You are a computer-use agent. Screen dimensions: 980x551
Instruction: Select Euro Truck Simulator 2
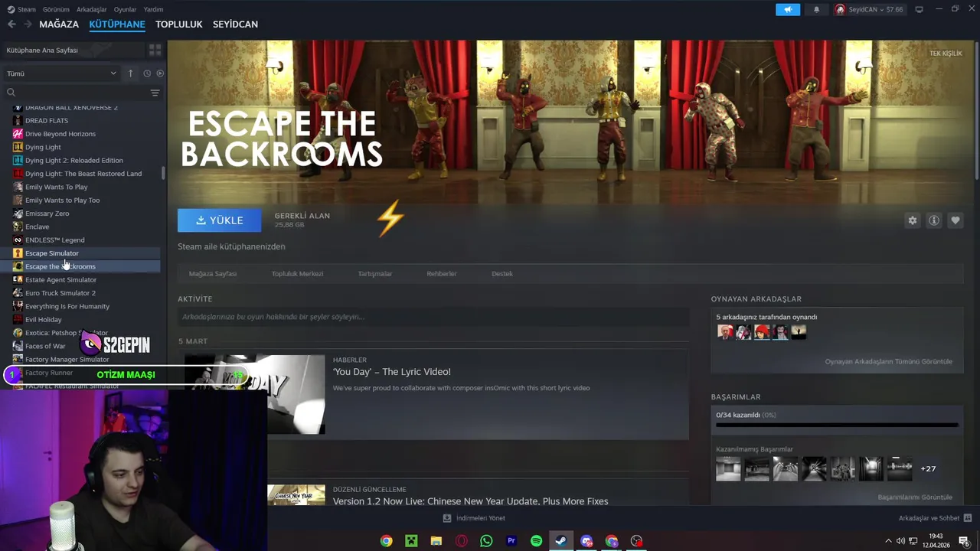pyautogui.click(x=60, y=293)
